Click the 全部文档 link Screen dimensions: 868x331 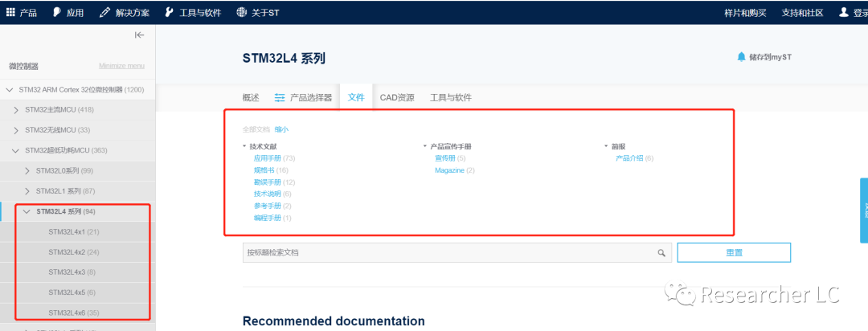coord(256,129)
